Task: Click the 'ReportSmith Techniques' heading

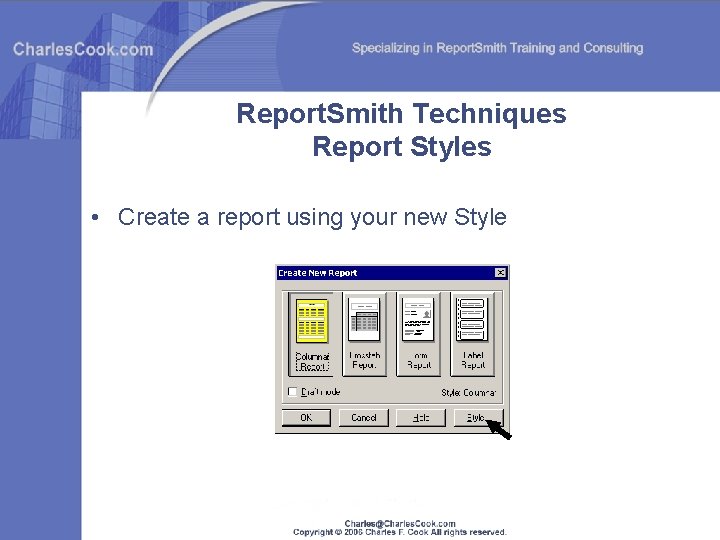Action: pyautogui.click(x=402, y=113)
